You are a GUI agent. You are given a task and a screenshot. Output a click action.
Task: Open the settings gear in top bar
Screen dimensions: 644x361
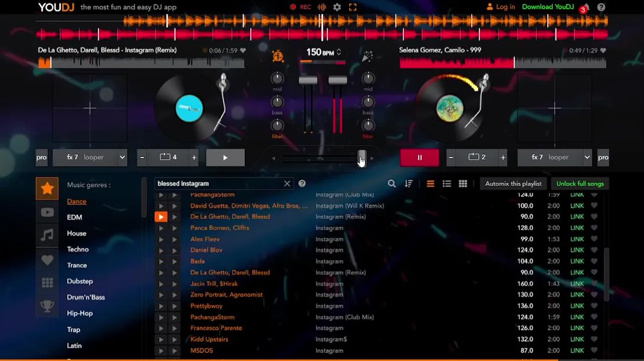pos(337,7)
